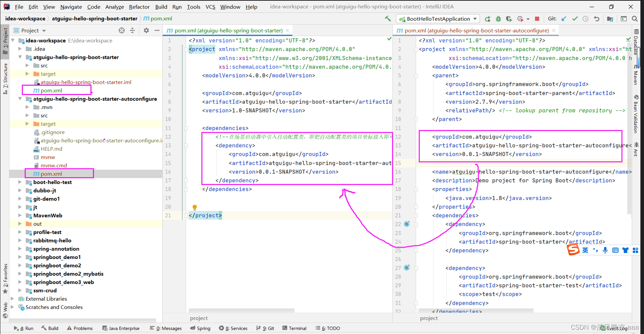Open the 9: Git tool window
Viewport: 644px width, 334px height.
click(x=265, y=328)
